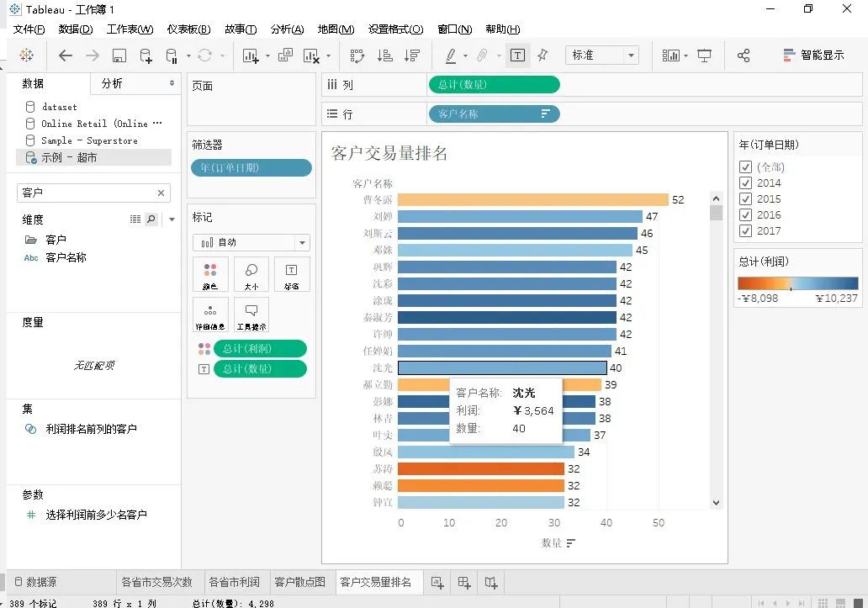The height and width of the screenshot is (608, 868).
Task: Click the clear sheet icon
Action: click(311, 56)
